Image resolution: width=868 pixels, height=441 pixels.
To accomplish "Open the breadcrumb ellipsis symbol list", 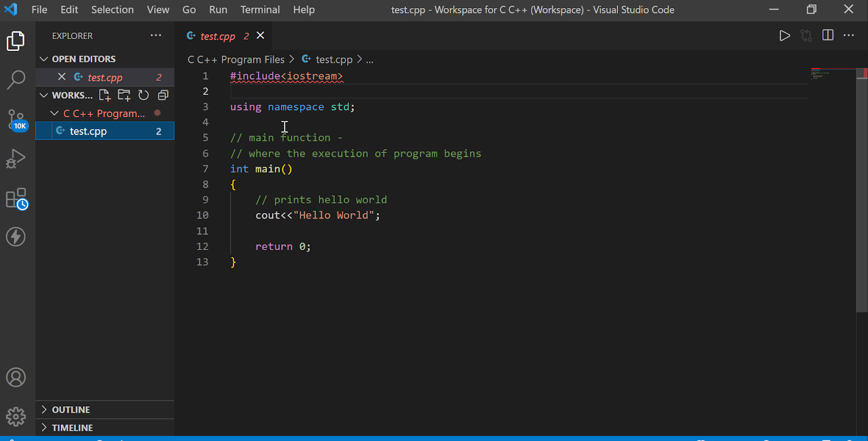I will point(369,60).
